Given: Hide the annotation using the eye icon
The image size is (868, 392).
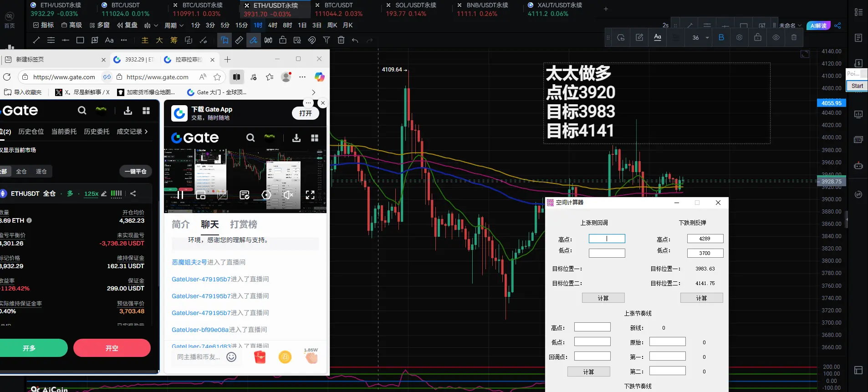Looking at the screenshot, I should point(776,37).
